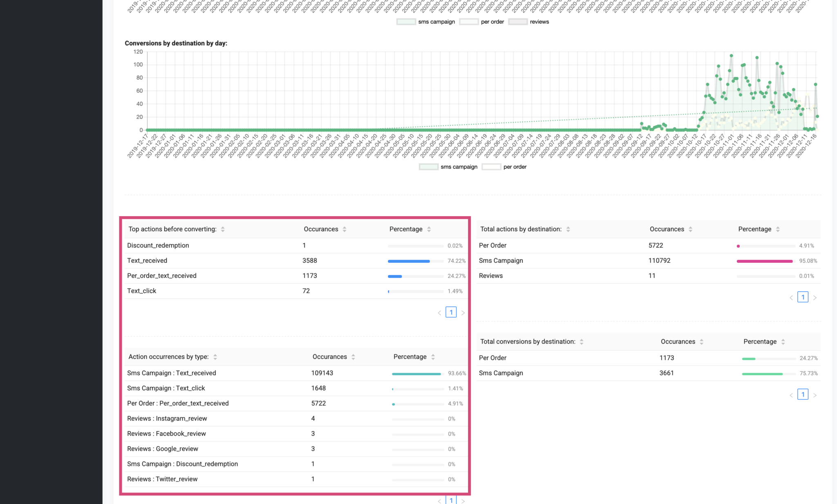Sort Top actions before converting column
The width and height of the screenshot is (837, 504).
223,229
